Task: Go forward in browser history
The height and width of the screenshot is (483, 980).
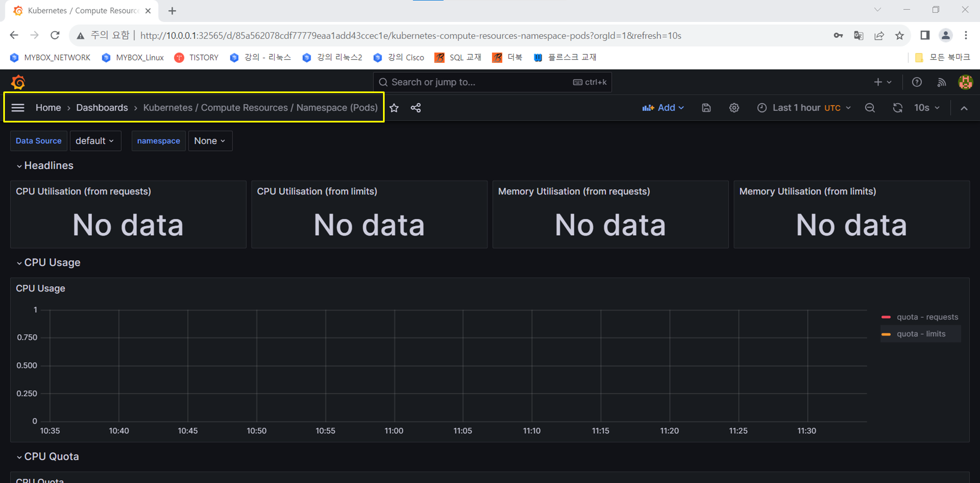Action: 34,35
